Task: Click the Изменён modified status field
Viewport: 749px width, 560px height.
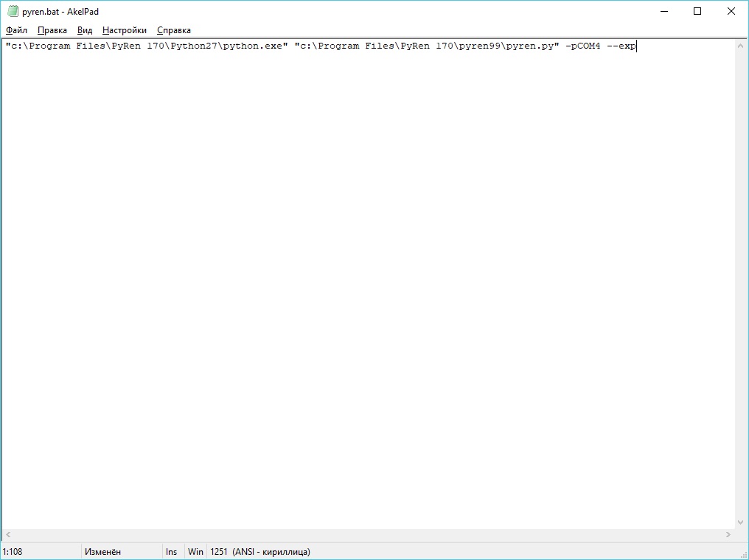Action: coord(103,551)
